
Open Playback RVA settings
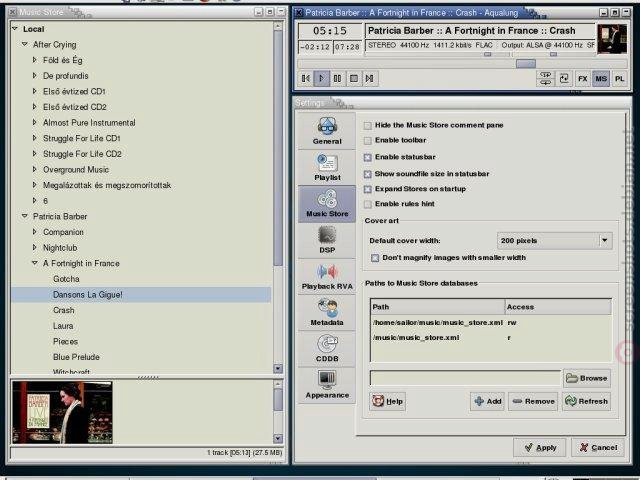pos(327,276)
